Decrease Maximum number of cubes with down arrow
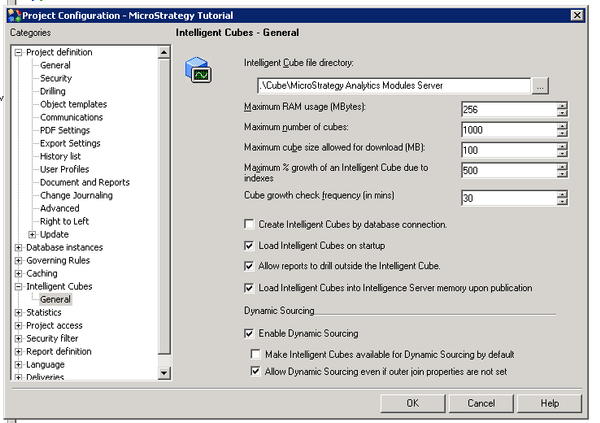The image size is (600, 423). [x=562, y=134]
